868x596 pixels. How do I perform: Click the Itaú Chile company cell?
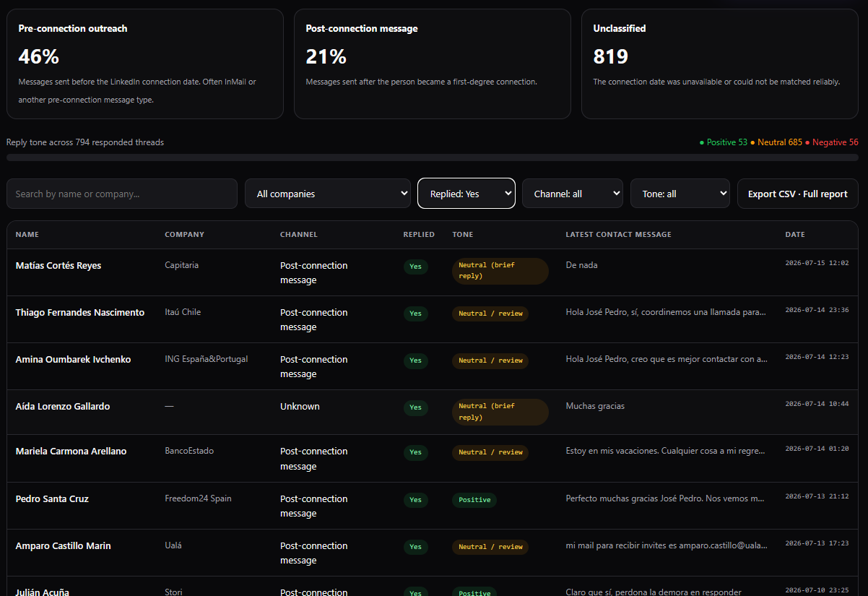(183, 312)
